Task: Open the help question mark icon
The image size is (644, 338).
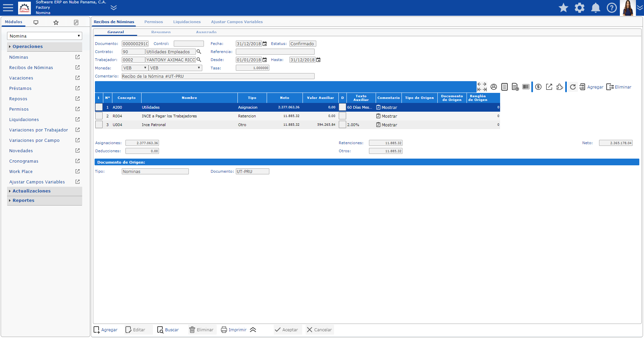Action: coord(611,8)
